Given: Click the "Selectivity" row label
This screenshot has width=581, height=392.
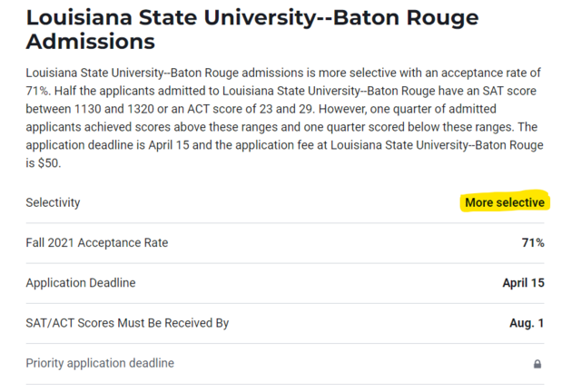Looking at the screenshot, I should [53, 203].
